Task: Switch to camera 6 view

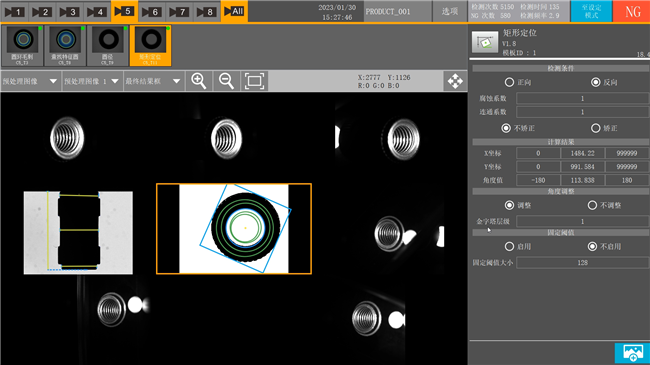Action: 152,12
